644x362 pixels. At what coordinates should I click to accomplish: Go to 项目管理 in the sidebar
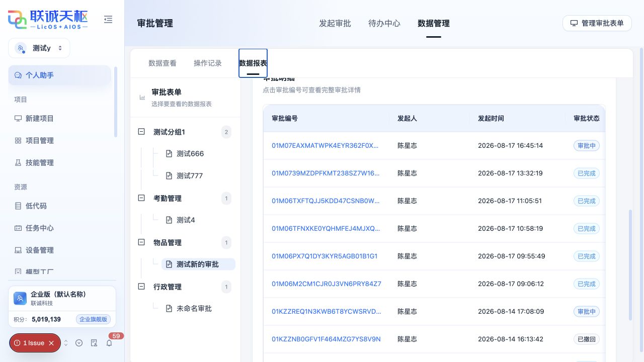(59, 141)
